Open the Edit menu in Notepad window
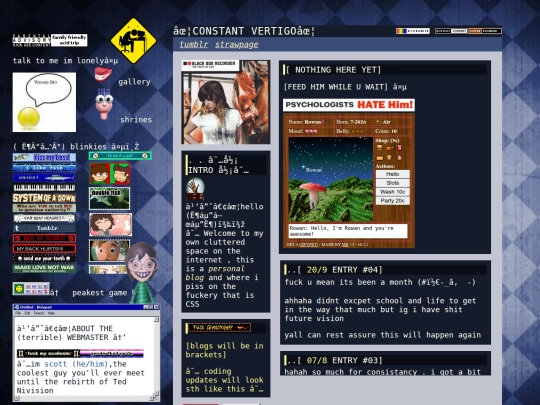This screenshot has width=540, height=405. pyautogui.click(x=27, y=313)
